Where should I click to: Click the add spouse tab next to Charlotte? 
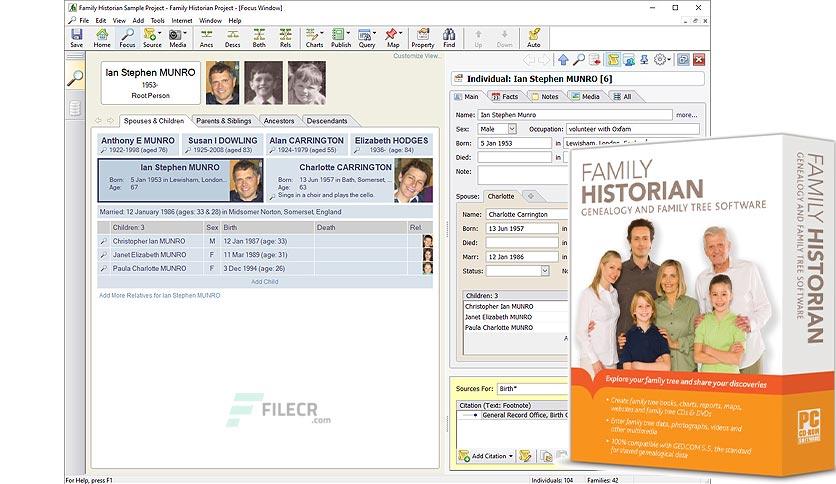click(x=530, y=196)
